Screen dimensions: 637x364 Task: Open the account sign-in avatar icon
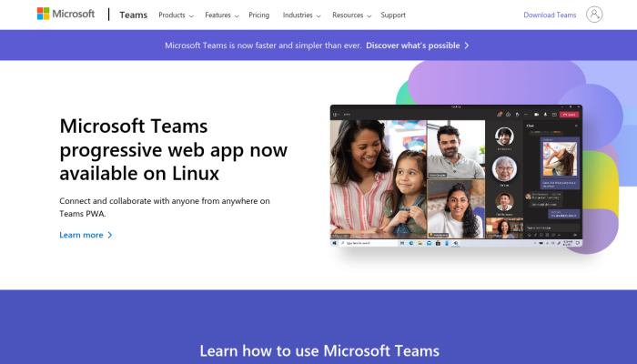pyautogui.click(x=594, y=15)
